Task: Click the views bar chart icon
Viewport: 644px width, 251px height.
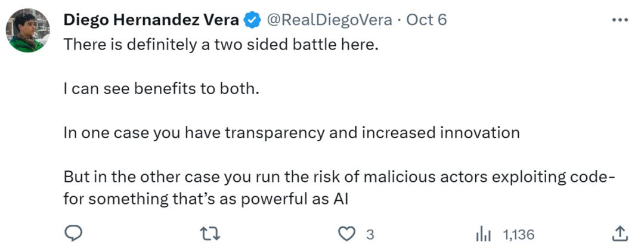Action: point(483,234)
